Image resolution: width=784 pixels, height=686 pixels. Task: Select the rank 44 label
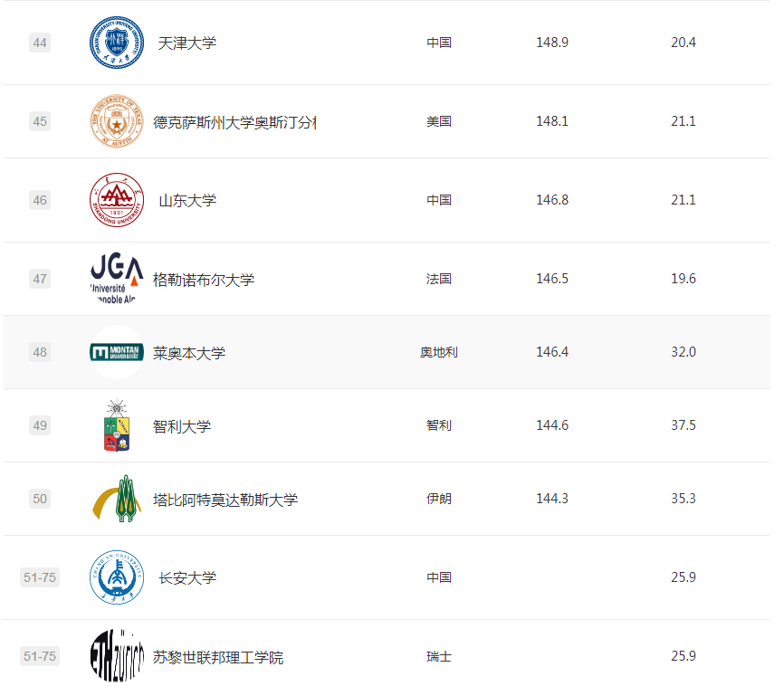tap(40, 43)
